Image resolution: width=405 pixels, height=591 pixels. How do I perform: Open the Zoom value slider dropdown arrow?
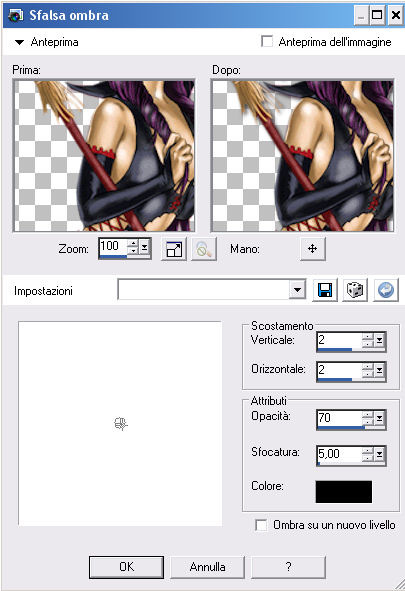pos(144,247)
